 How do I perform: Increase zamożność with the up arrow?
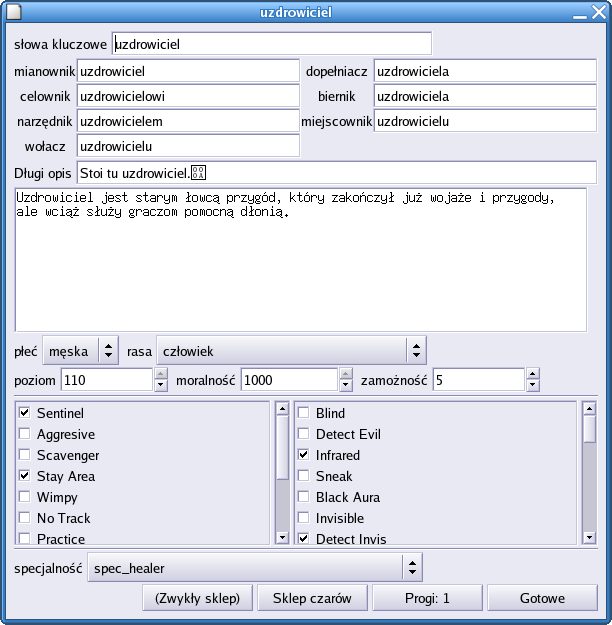[533, 374]
